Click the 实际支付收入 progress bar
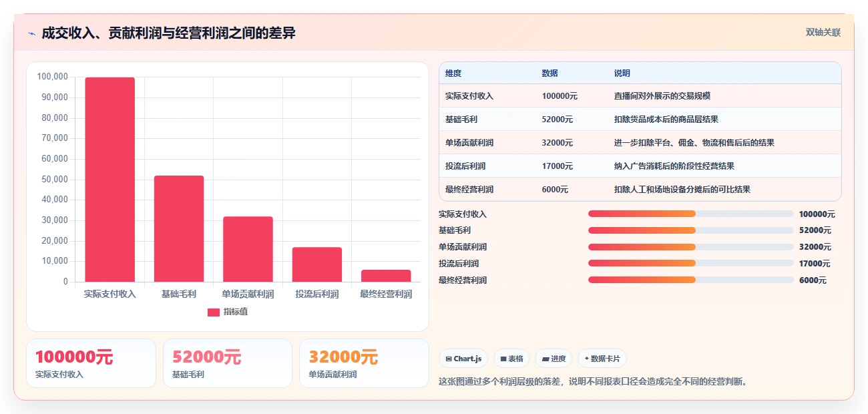This screenshot has height=414, width=868. [x=691, y=214]
